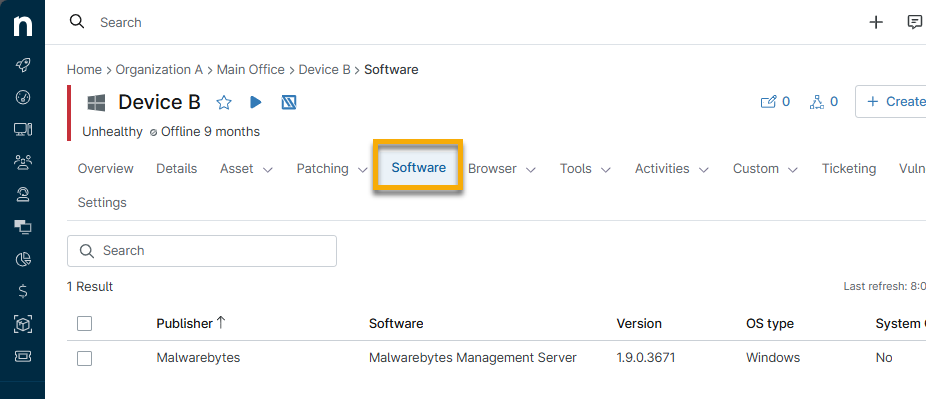Click the Unhealthy status label
The width and height of the screenshot is (926, 399).
click(112, 132)
